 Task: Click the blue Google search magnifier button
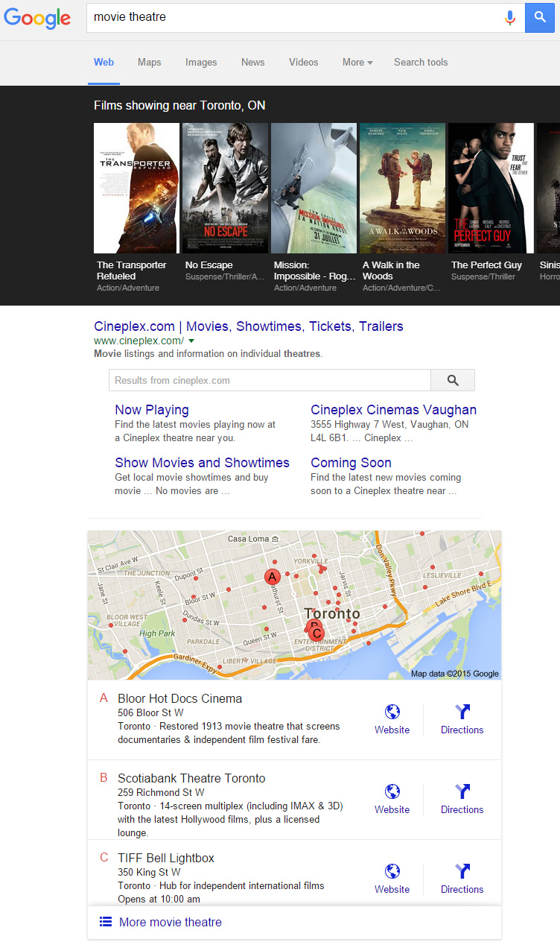coord(540,17)
